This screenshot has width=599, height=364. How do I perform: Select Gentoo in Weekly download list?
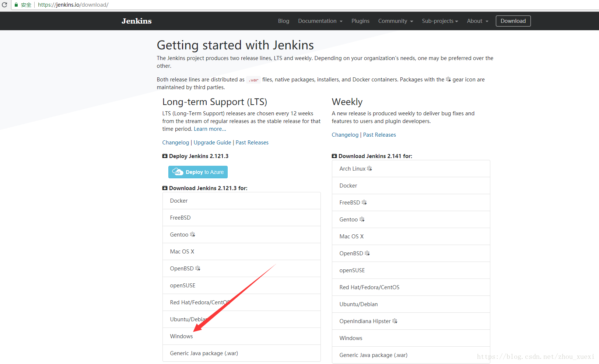(411, 220)
